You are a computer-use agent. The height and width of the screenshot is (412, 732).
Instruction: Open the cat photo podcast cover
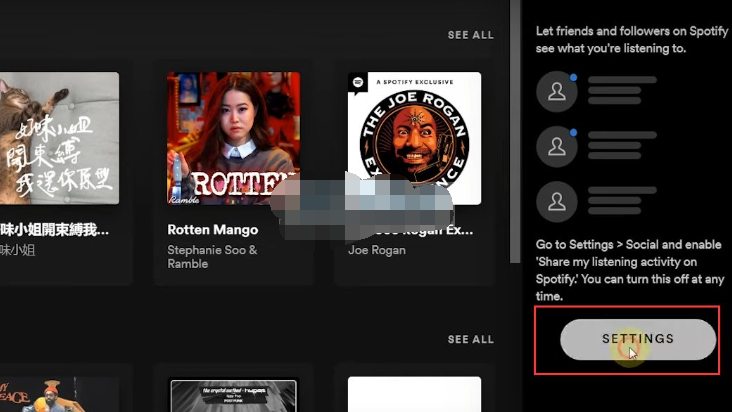58,138
